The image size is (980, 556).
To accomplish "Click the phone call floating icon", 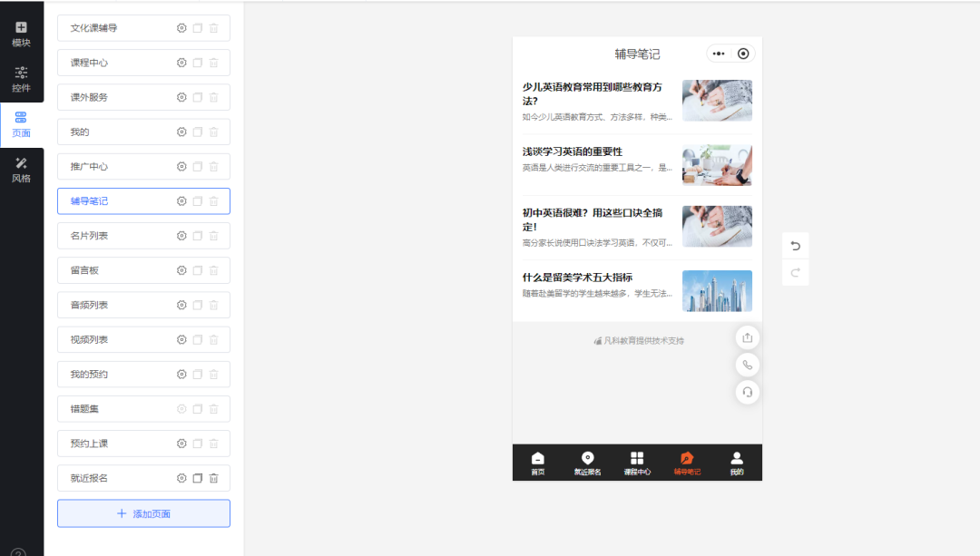I will pos(747,365).
